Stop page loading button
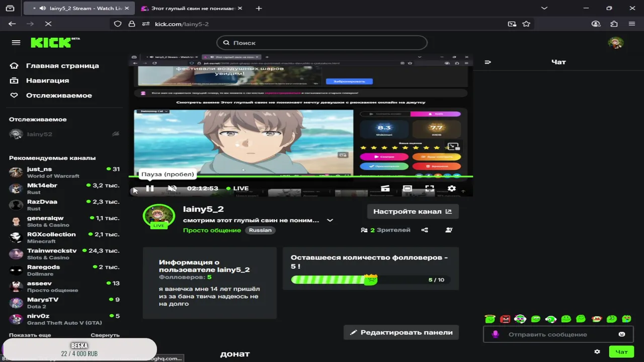Viewport: 644px width, 362px height. tap(48, 24)
